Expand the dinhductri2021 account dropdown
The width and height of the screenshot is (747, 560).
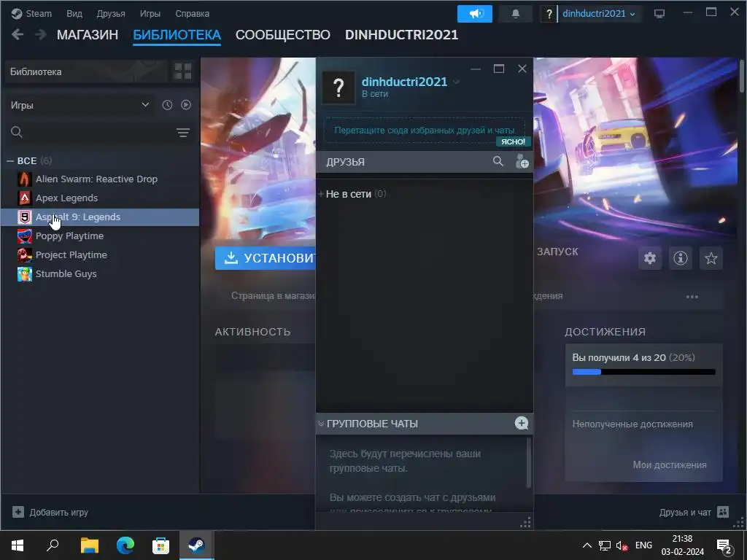click(x=598, y=14)
